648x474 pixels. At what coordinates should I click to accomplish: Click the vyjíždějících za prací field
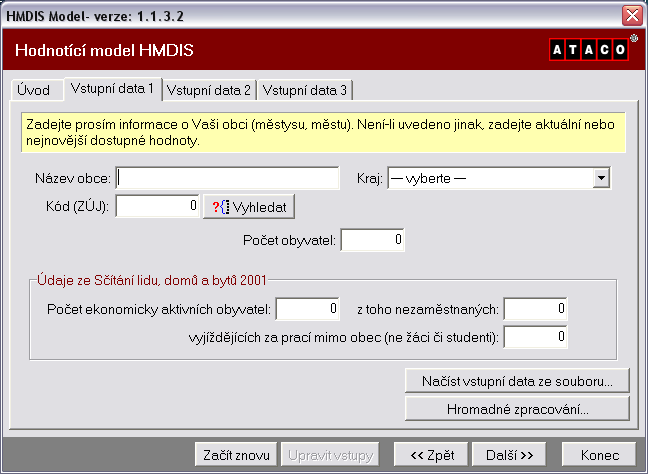[x=535, y=336]
